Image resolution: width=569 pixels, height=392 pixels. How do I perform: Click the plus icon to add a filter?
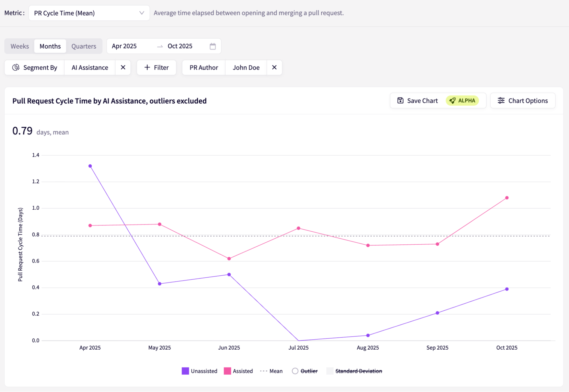coord(147,67)
